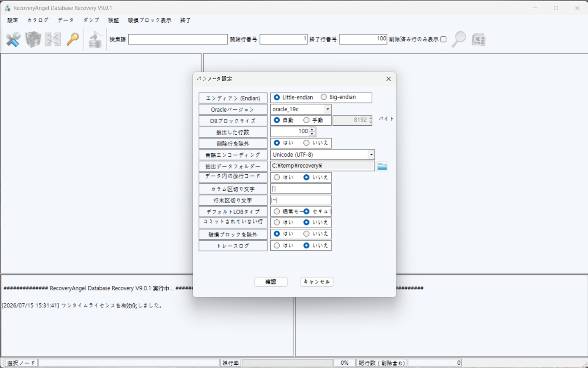
Task: Click the database dump toolbar icon
Action: click(x=95, y=40)
